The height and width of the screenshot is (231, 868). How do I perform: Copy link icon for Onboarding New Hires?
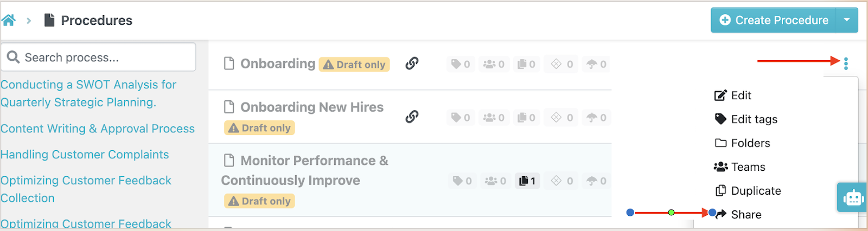pos(412,117)
